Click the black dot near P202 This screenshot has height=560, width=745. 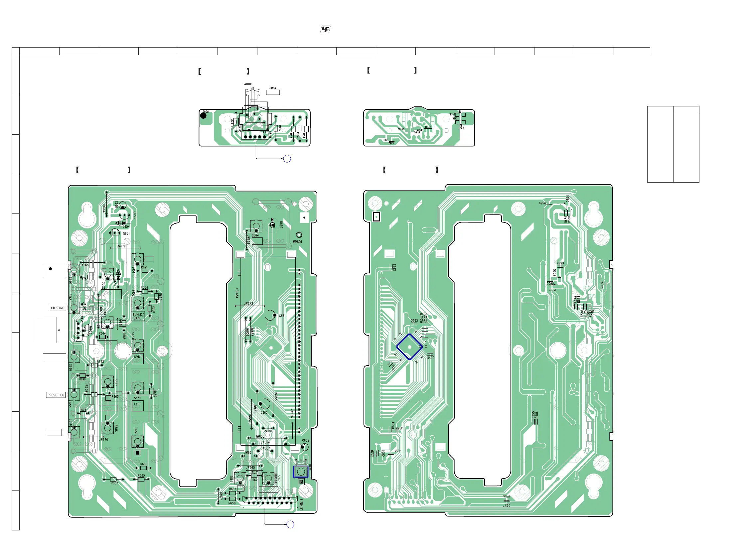coord(204,116)
